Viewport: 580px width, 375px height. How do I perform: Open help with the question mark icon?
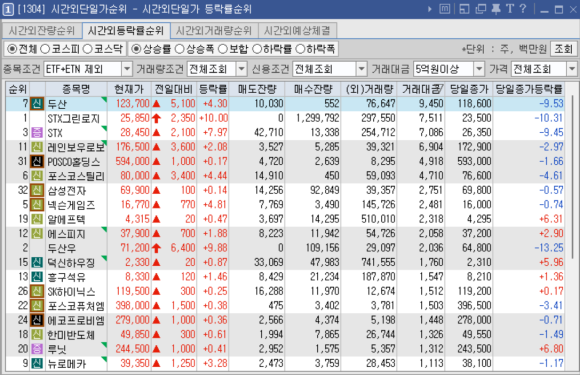pos(523,9)
